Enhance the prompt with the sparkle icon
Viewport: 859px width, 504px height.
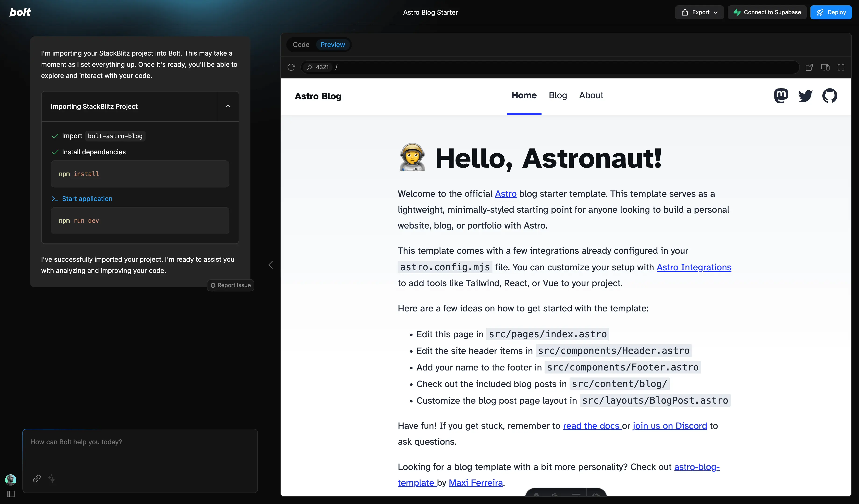pyautogui.click(x=51, y=479)
